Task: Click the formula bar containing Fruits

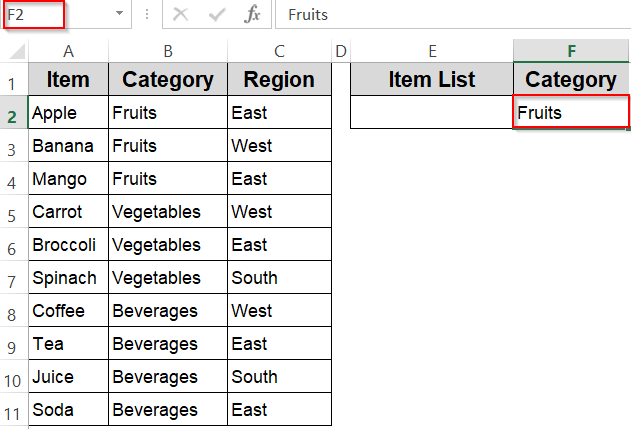Action: (450, 15)
